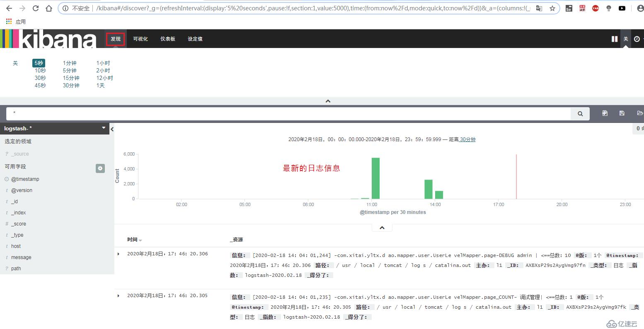Open the 发现 Discover tab
The width and height of the screenshot is (644, 329).
(116, 39)
